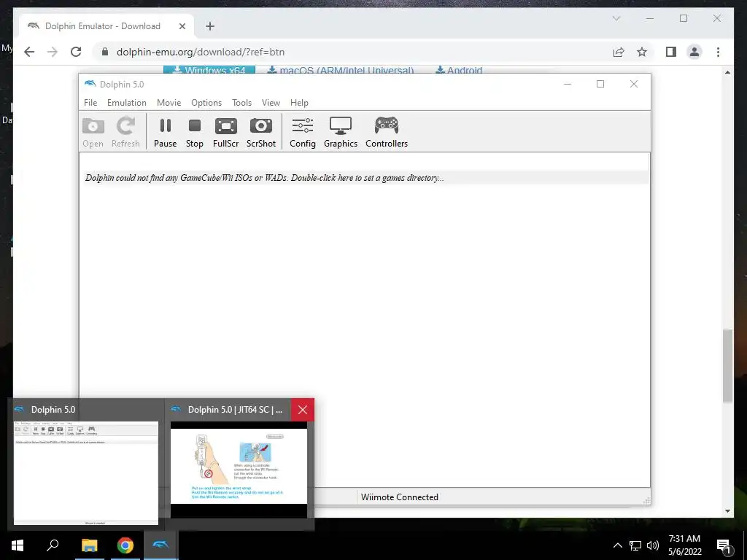Open Chrome from taskbar
This screenshot has width=747, height=560.
click(x=125, y=545)
